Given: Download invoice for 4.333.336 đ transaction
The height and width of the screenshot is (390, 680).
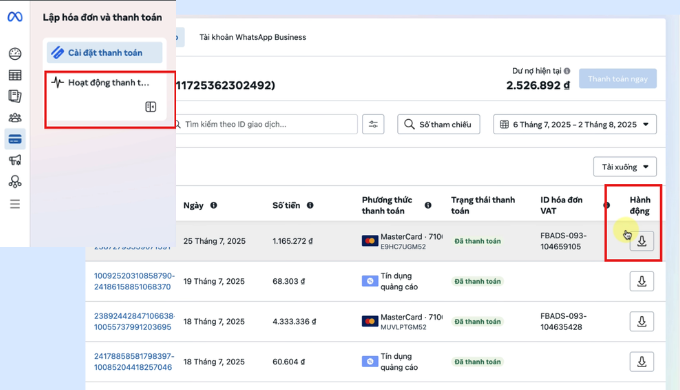Looking at the screenshot, I should click(641, 321).
